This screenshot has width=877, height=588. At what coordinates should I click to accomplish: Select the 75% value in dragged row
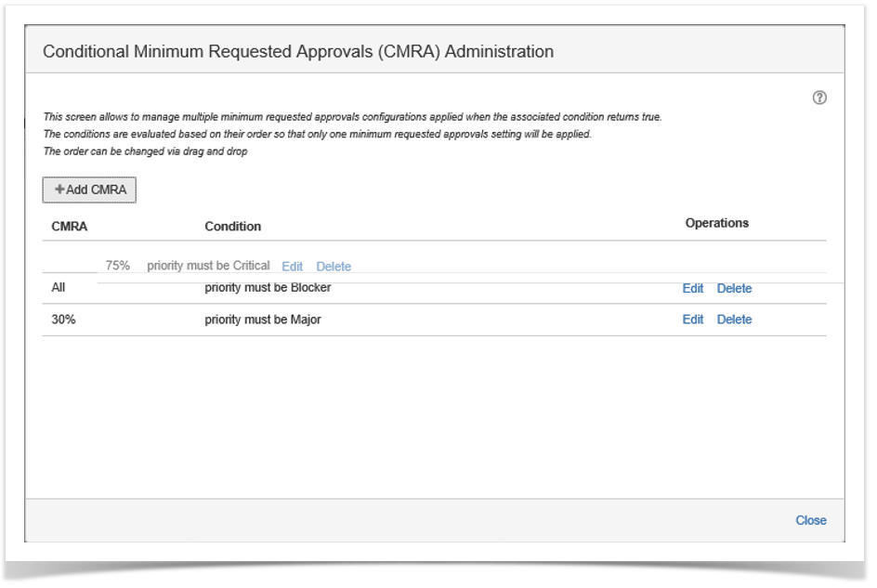click(118, 266)
